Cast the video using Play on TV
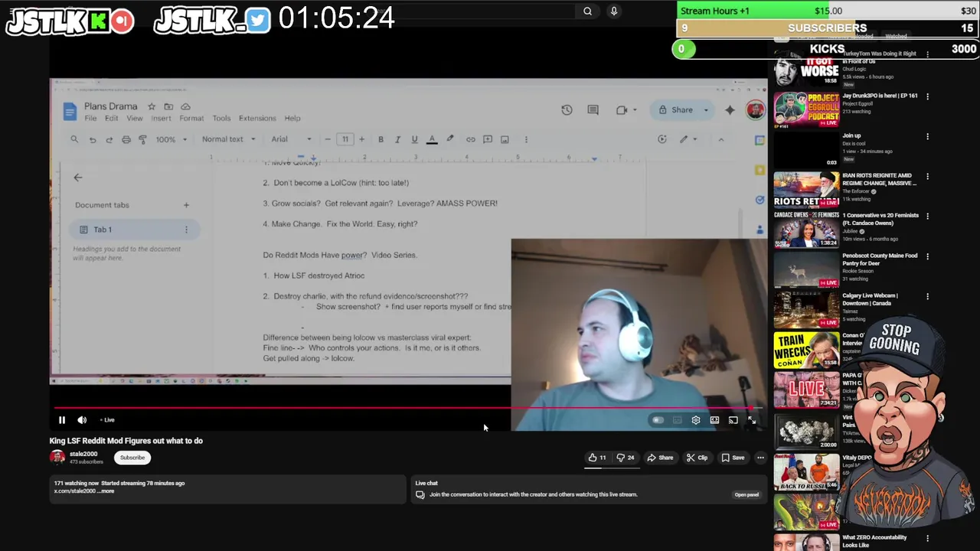Screen dimensions: 980x551 click(733, 420)
